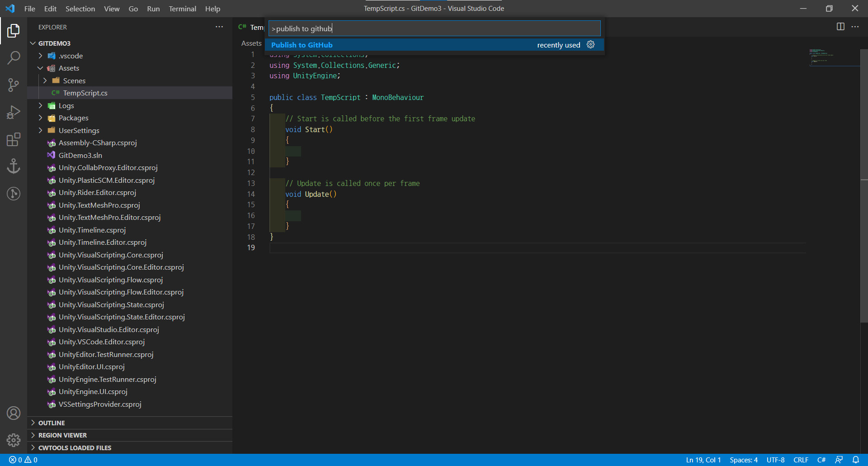Open the Edit menu
868x466 pixels.
click(x=50, y=9)
